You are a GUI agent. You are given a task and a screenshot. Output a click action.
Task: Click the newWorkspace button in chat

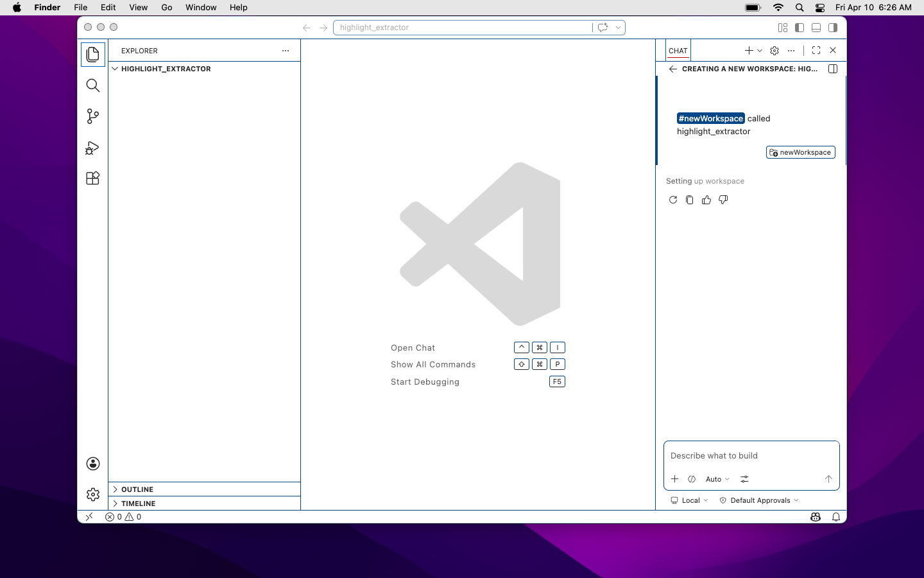(800, 152)
